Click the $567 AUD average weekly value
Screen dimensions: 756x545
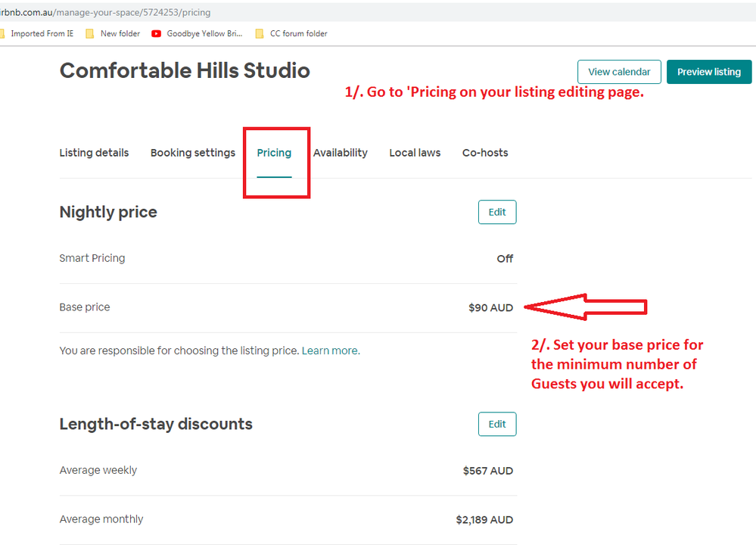[x=488, y=471]
